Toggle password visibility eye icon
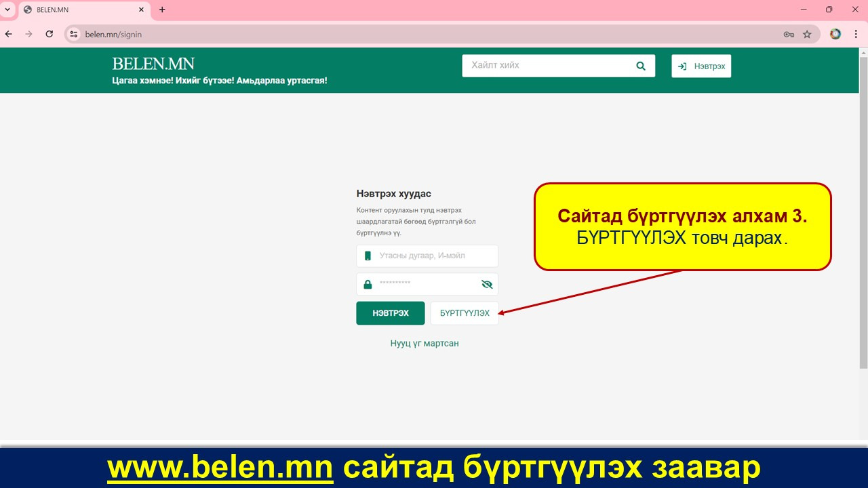 tap(486, 284)
